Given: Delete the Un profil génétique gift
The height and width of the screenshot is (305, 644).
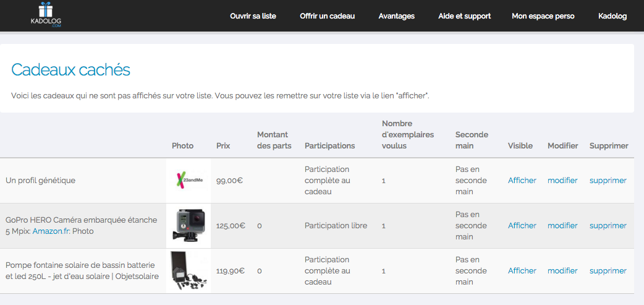Looking at the screenshot, I should coord(608,181).
